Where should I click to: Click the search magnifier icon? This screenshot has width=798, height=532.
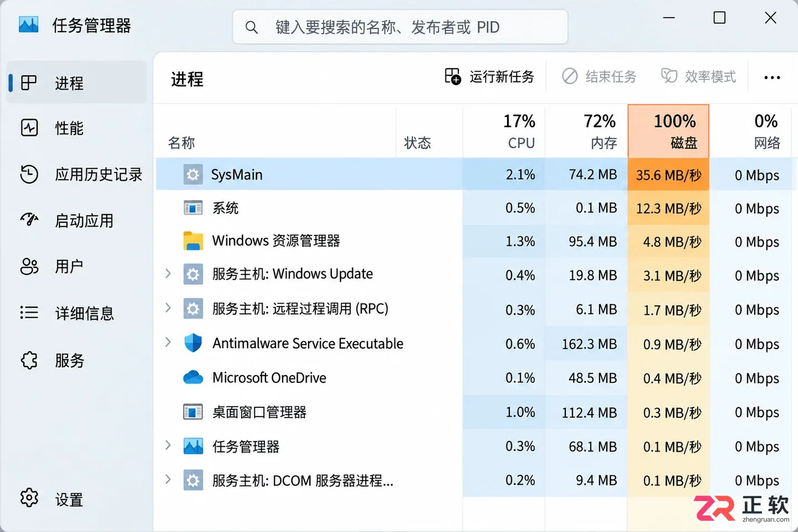252,27
